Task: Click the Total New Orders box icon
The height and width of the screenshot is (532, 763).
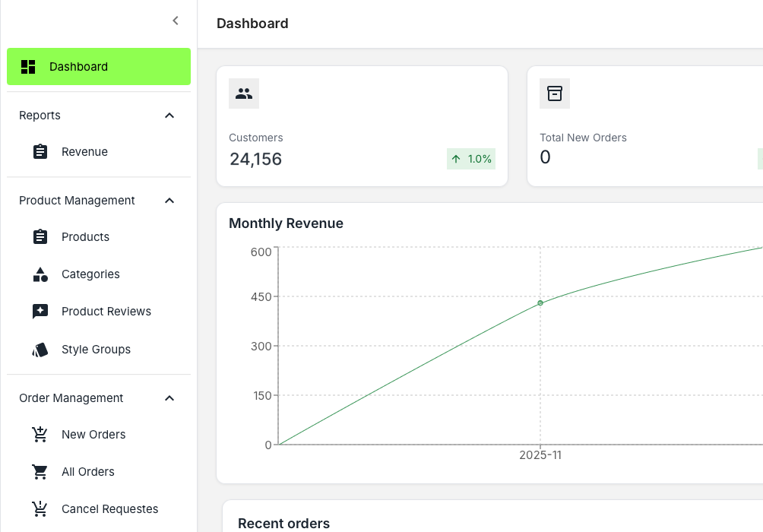Action: (555, 93)
